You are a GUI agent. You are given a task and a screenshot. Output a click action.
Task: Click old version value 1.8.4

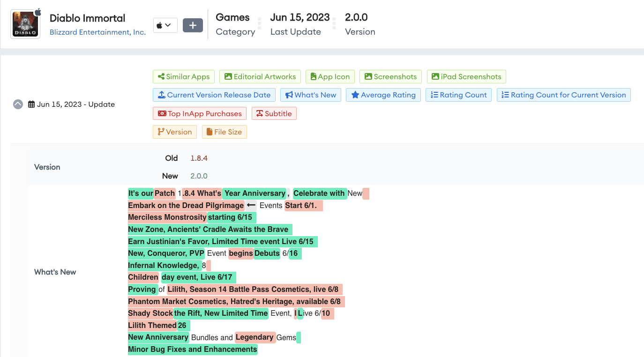(x=199, y=158)
